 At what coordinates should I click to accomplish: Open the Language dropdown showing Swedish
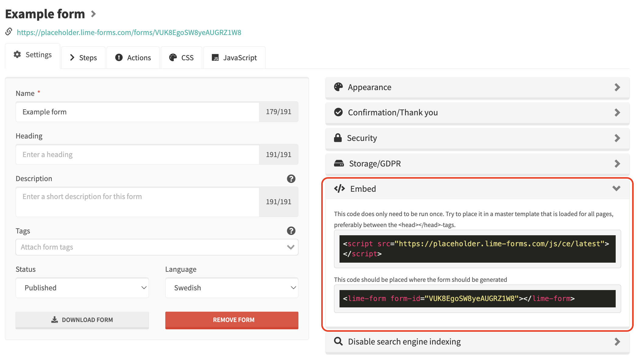click(231, 288)
